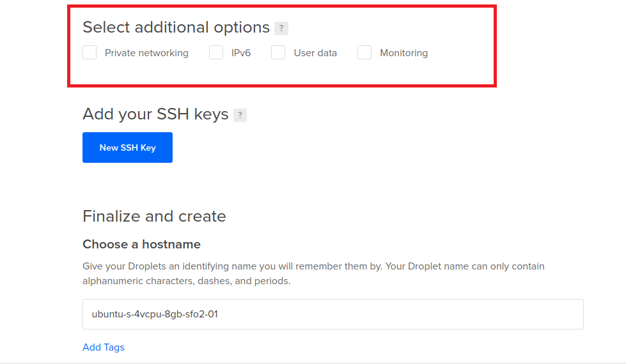Tick the IPv6 checkbox
This screenshot has width=626, height=364.
pyautogui.click(x=216, y=53)
